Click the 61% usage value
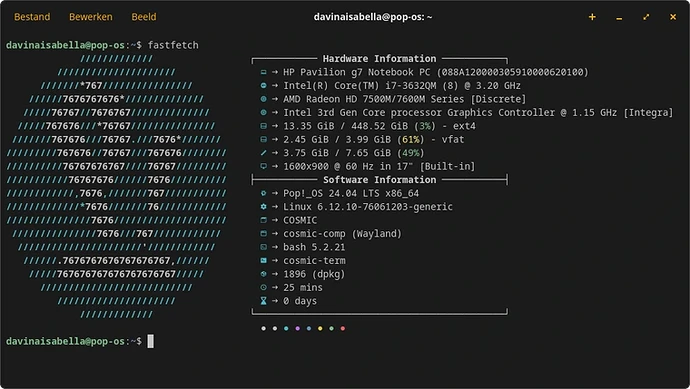The image size is (690, 389). tap(411, 139)
